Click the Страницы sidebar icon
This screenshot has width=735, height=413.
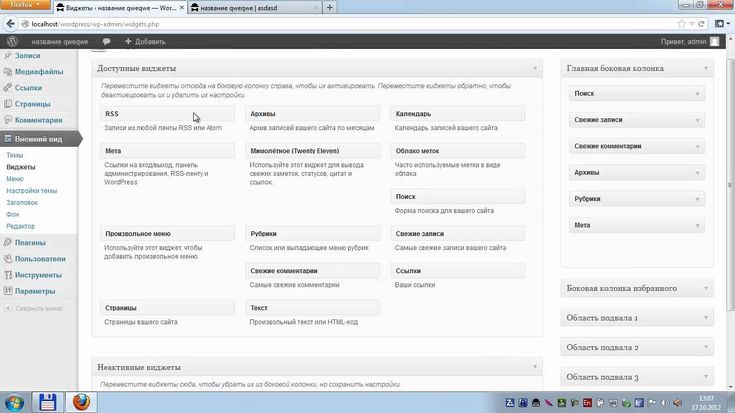(x=8, y=104)
